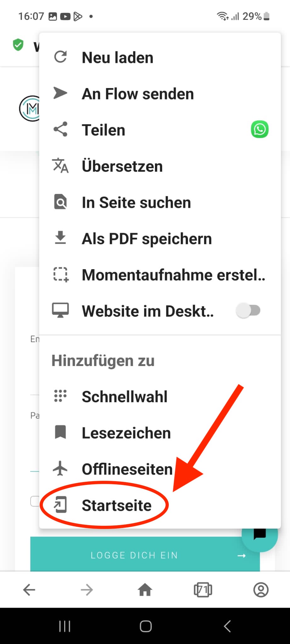
Task: Open the tab switcher showing 71 tabs
Action: 203,590
